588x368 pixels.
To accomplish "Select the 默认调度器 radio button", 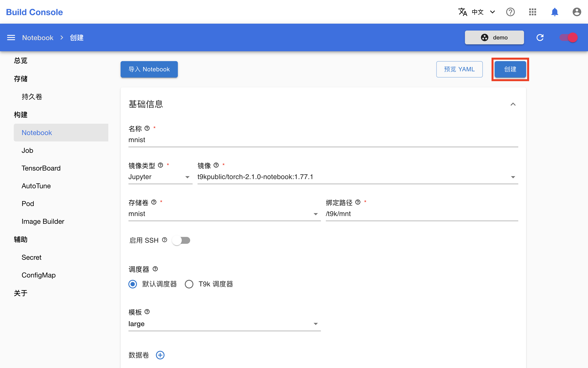I will tap(133, 284).
